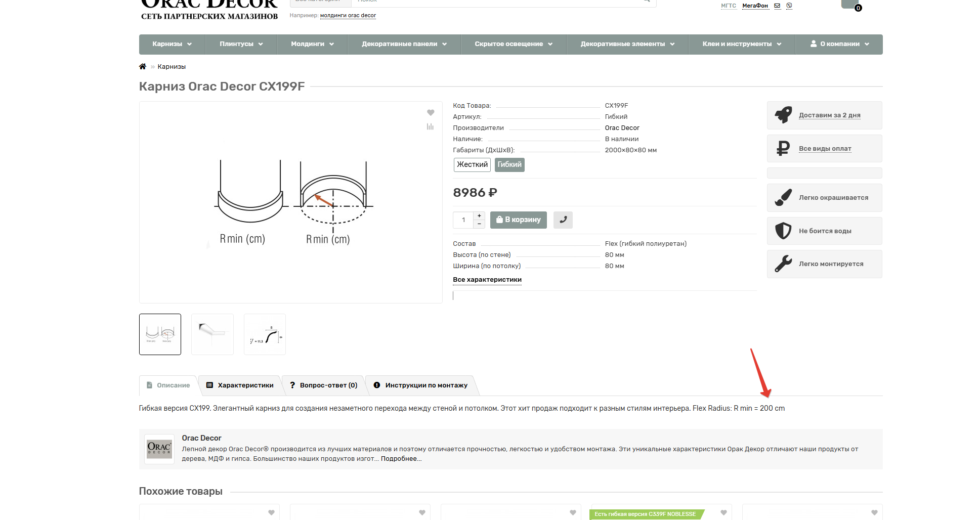The height and width of the screenshot is (520, 980).
Task: Open the shopping cart with the 0 badge
Action: pyautogui.click(x=850, y=4)
